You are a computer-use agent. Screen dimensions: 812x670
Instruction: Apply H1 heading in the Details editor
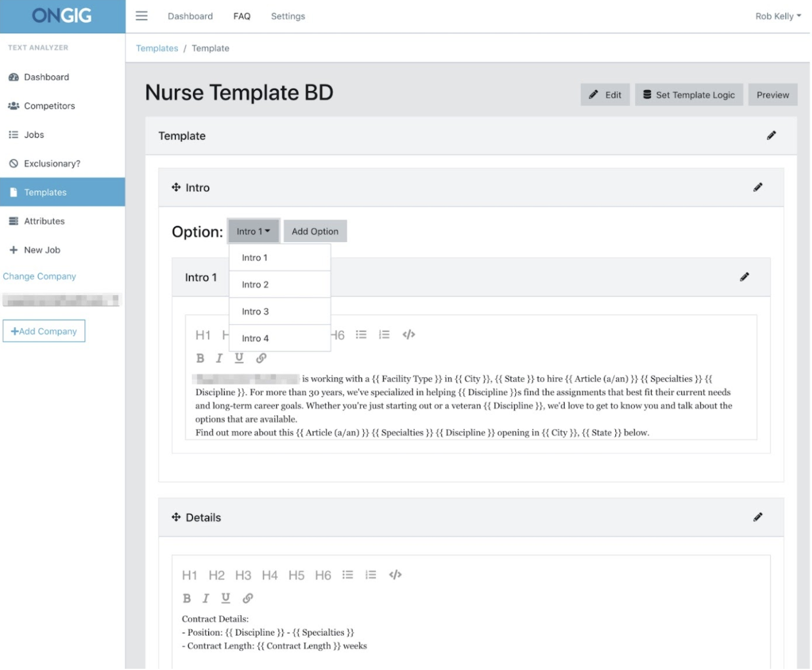tap(189, 575)
